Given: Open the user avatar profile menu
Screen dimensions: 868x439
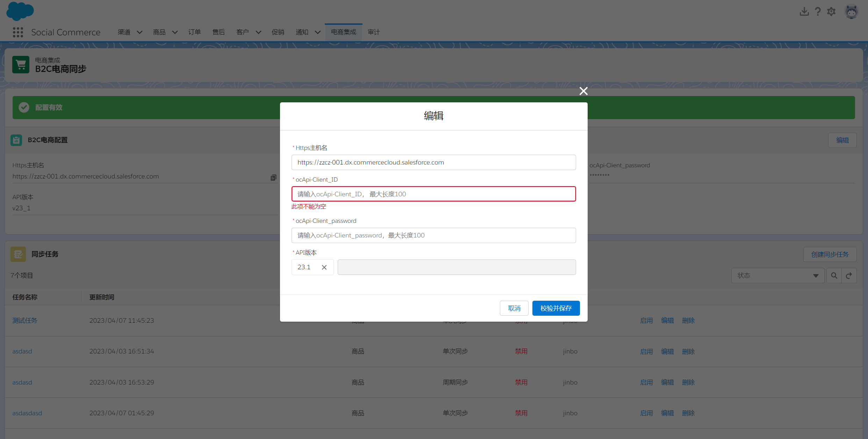Looking at the screenshot, I should pos(851,12).
